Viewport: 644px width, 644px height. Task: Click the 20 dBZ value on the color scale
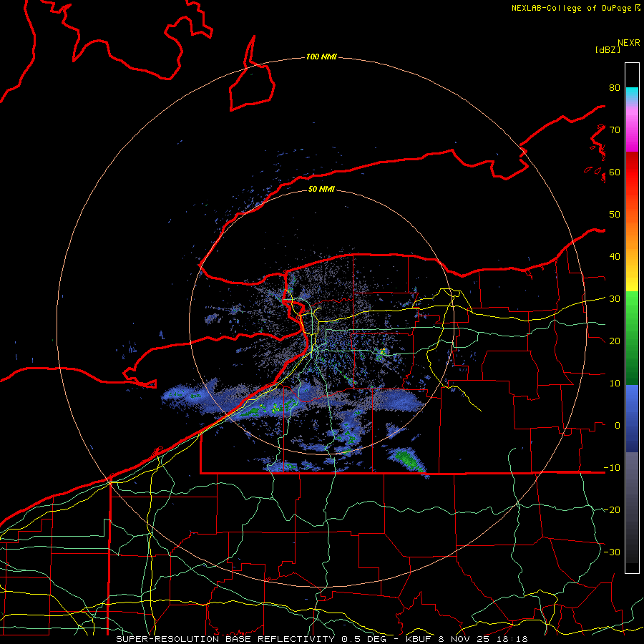pos(615,341)
